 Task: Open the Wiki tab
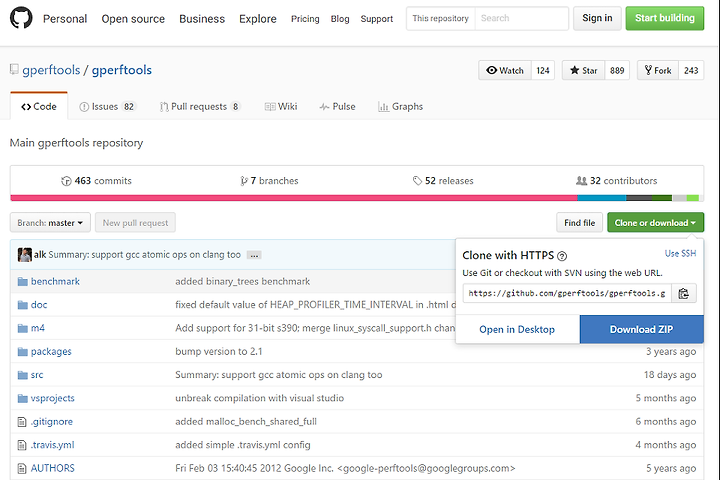pyautogui.click(x=281, y=107)
